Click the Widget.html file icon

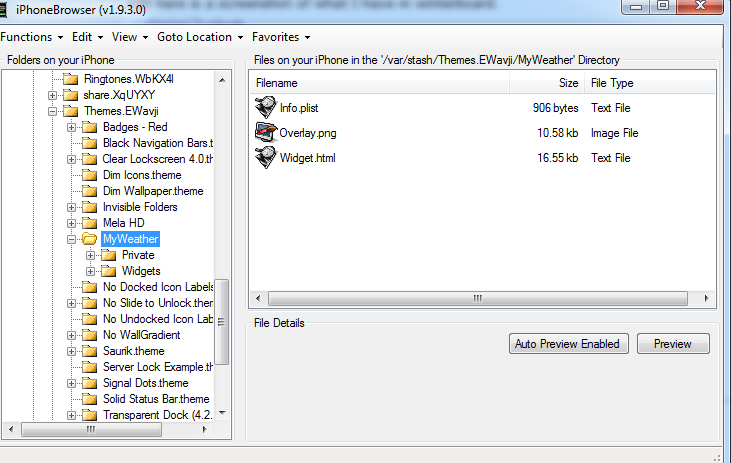point(266,157)
